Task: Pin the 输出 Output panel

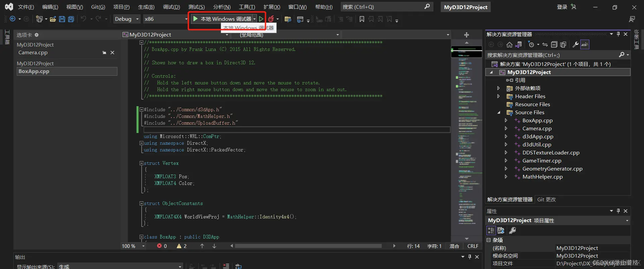Action: [x=470, y=257]
